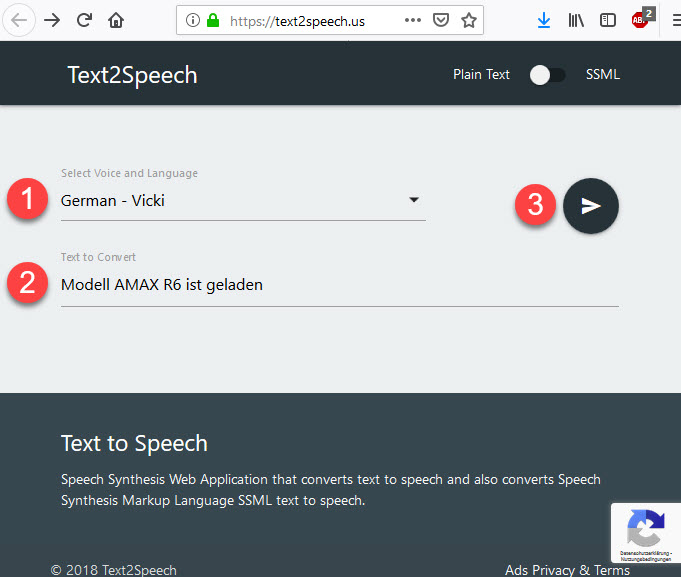681x577 pixels.
Task: Click the reCAPTCHA badge
Action: [646, 533]
